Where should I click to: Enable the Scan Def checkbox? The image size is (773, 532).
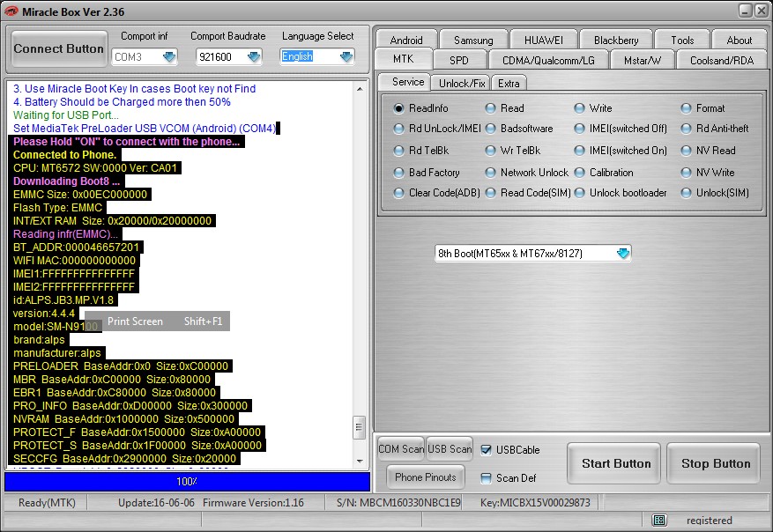pyautogui.click(x=486, y=477)
